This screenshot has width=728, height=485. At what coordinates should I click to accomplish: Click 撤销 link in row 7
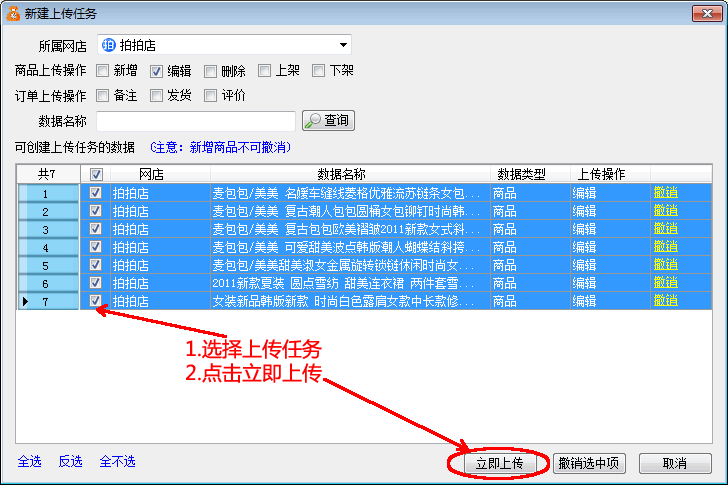tap(665, 300)
